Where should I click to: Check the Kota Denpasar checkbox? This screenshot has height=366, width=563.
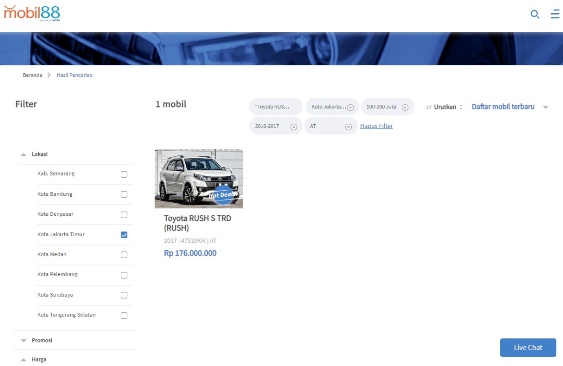[x=124, y=214]
